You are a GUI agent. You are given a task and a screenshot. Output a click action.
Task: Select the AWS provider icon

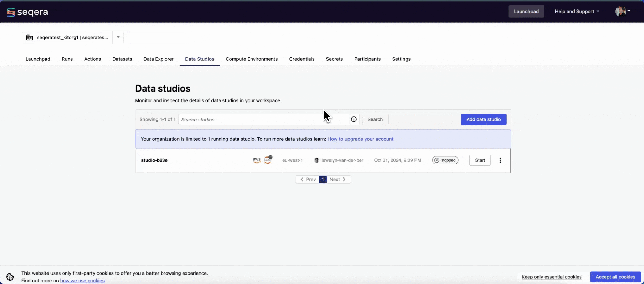tap(256, 160)
